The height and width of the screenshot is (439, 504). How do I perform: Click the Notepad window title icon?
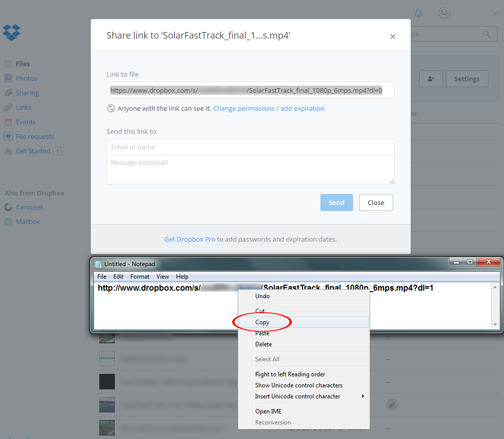(98, 264)
